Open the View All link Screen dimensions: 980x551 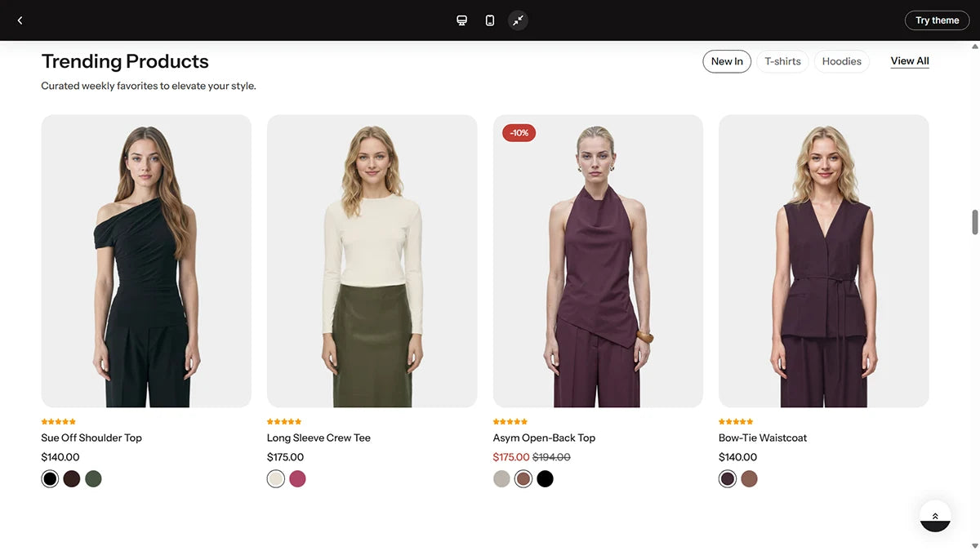tap(910, 61)
